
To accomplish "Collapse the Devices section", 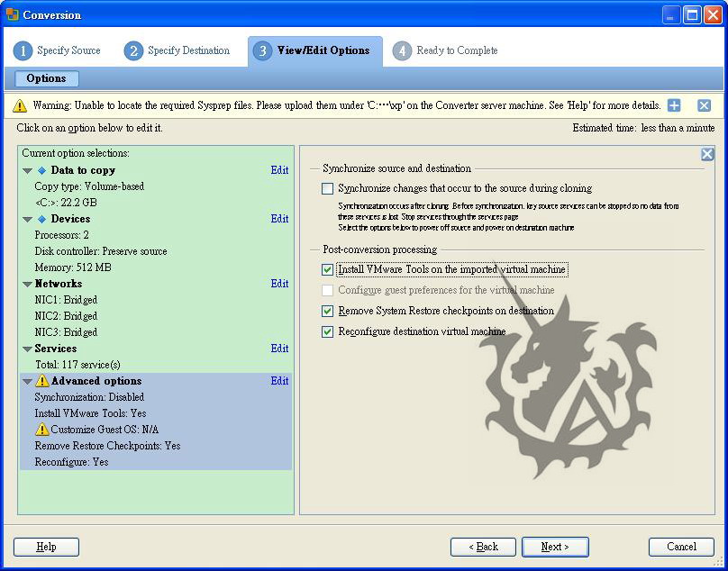I will [27, 219].
